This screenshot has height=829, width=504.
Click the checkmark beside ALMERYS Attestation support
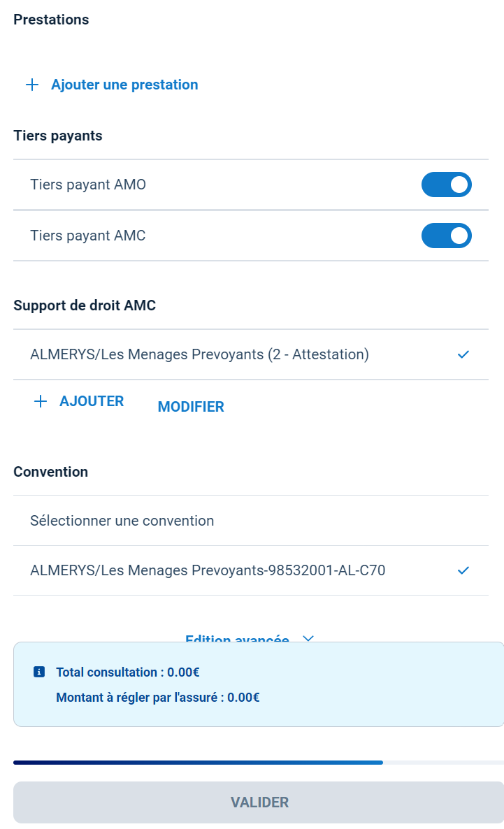463,354
